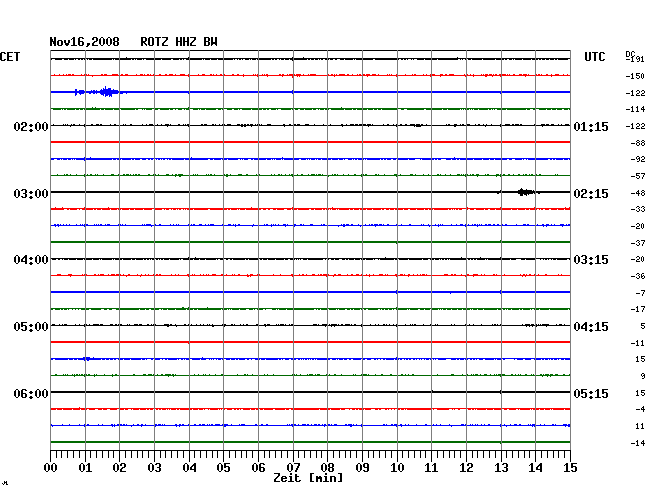Select minute tick label 12 on time axis
The image size is (650, 494).
point(466,467)
